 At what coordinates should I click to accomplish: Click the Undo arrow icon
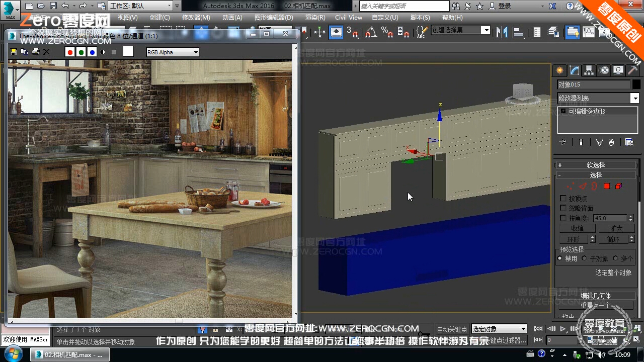point(65,6)
